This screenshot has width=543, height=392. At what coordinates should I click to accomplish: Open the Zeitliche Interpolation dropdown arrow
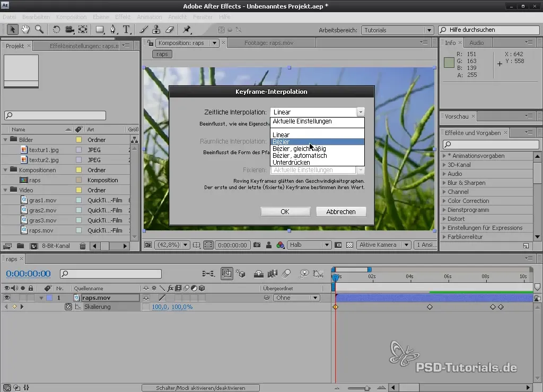[x=361, y=112]
